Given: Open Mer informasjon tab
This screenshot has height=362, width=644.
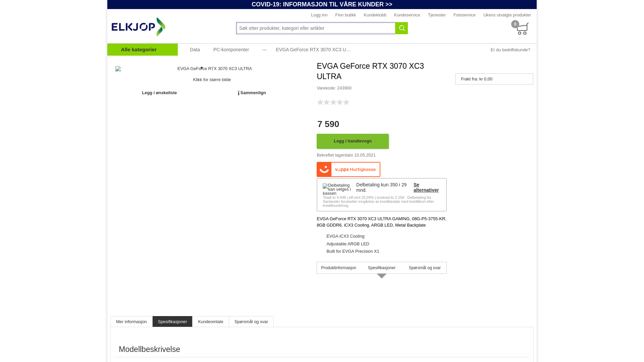Looking at the screenshot, I should (131, 322).
